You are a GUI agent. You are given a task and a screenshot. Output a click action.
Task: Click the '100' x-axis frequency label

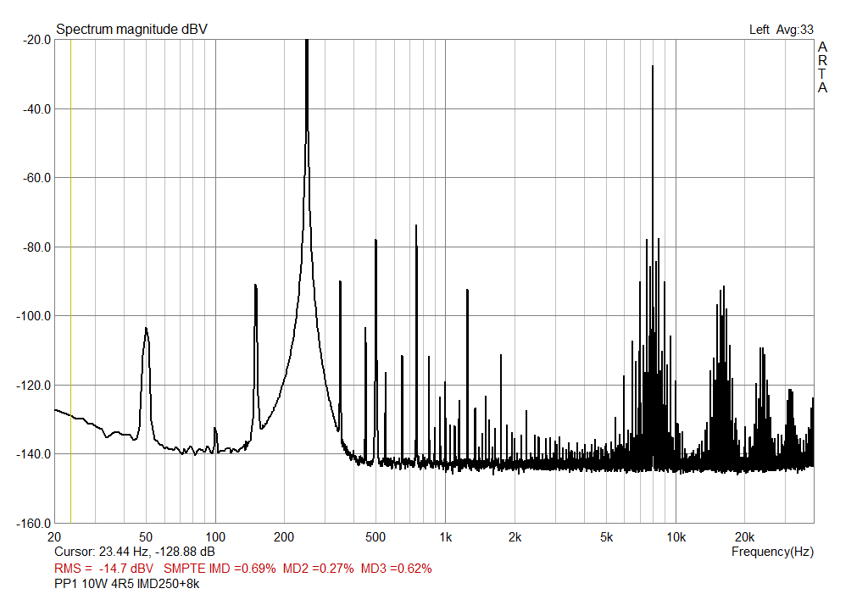tap(215, 537)
